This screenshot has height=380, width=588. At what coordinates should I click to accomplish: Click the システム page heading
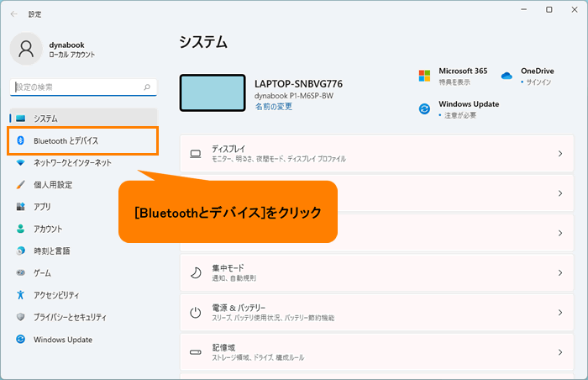[x=203, y=42]
